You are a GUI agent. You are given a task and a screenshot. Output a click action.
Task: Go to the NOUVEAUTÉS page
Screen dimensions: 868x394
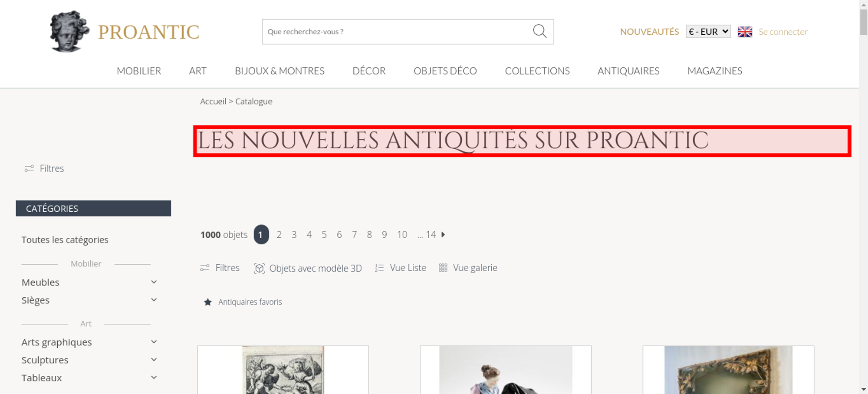pos(649,32)
